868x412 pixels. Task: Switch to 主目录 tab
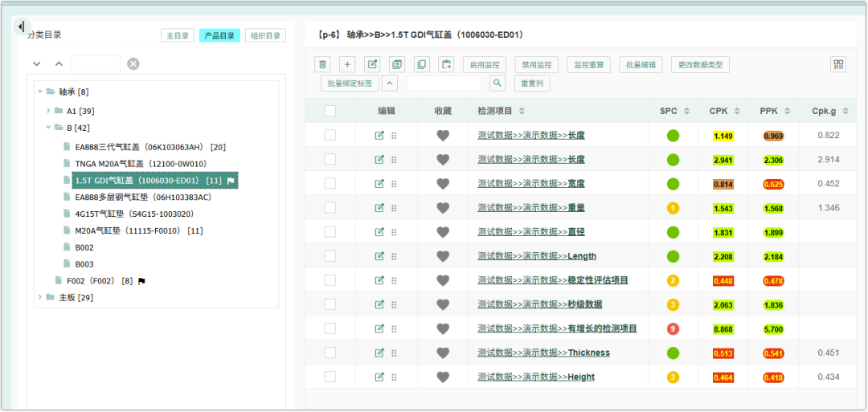pos(178,35)
